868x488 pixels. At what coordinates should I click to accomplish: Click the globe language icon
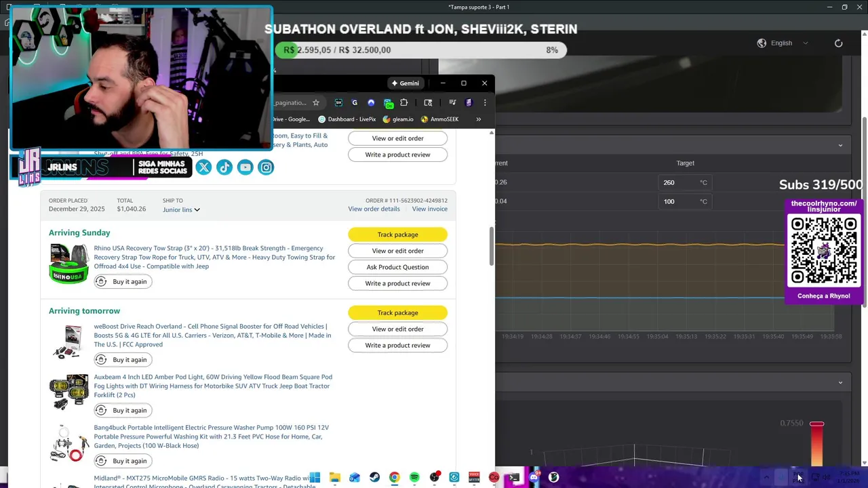point(762,43)
